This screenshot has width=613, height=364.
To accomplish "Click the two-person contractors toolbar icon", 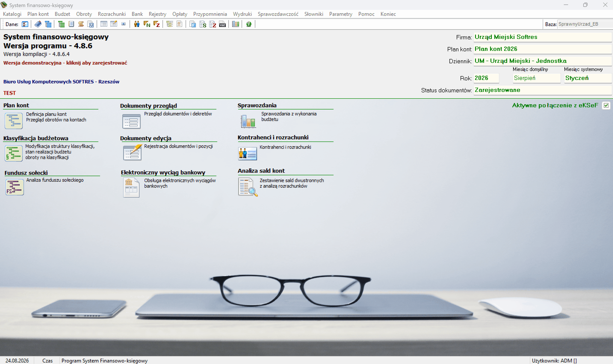I will tap(137, 24).
